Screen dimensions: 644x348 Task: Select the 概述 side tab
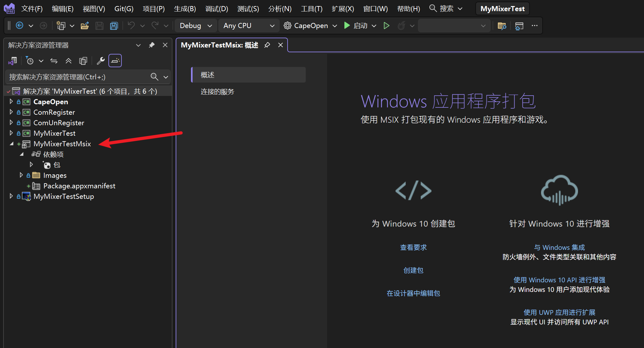point(249,75)
